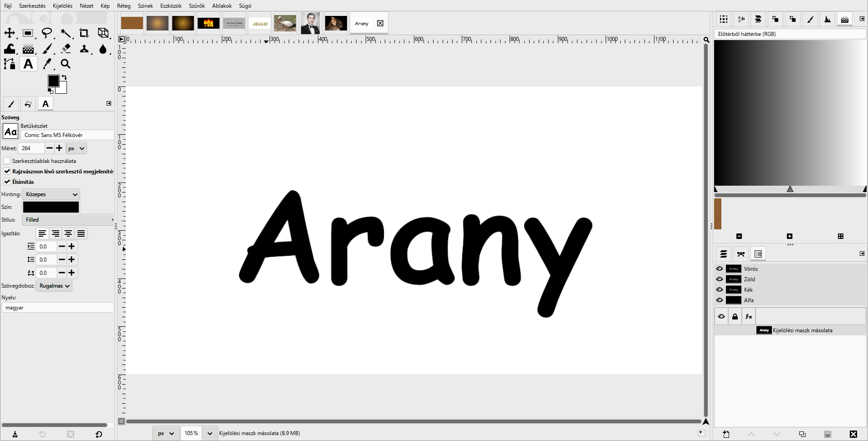Viewport: 868px width, 441px height.
Task: Select the Paths tool
Action: click(10, 64)
